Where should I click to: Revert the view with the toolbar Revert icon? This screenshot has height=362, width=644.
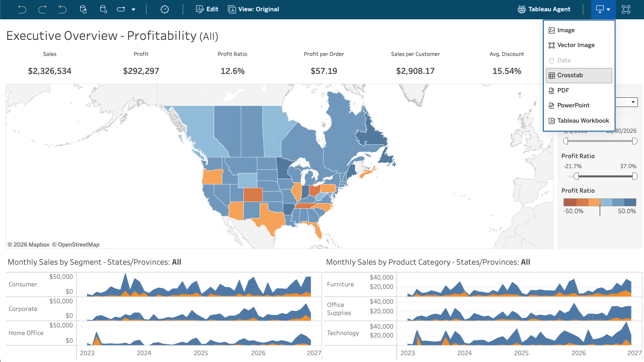point(62,9)
